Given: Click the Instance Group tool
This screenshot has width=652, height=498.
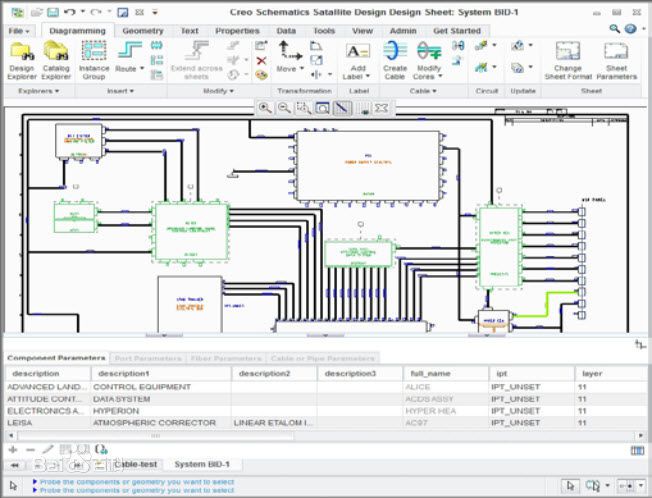Looking at the screenshot, I should point(94,60).
